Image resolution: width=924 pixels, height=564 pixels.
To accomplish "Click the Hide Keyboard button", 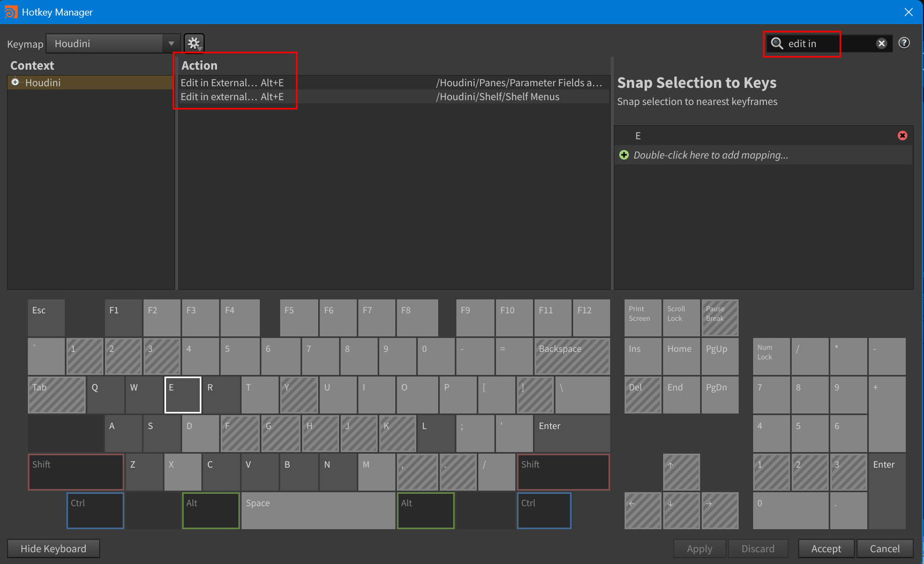I will pos(54,548).
